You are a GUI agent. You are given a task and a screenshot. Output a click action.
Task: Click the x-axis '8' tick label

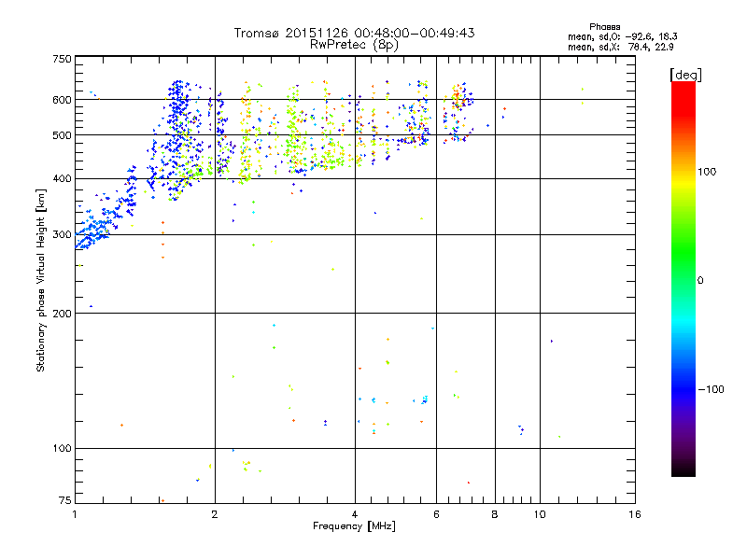click(x=495, y=514)
